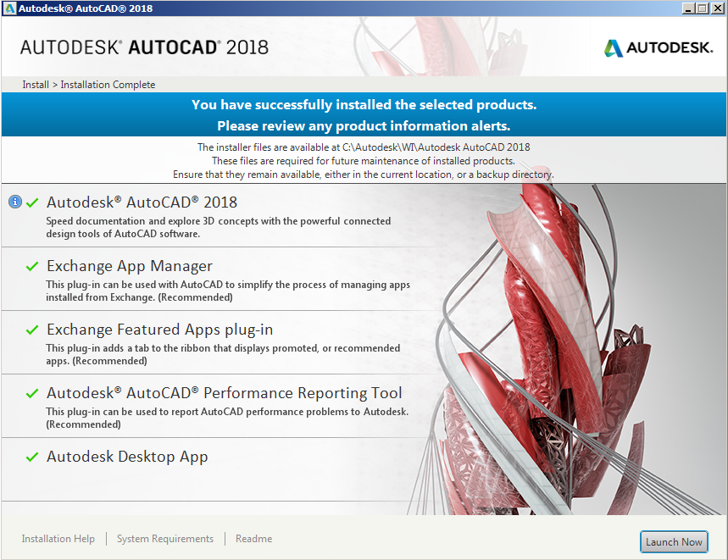Click 'You have successfully installed the selected products.'
The image size is (728, 560).
(x=364, y=105)
